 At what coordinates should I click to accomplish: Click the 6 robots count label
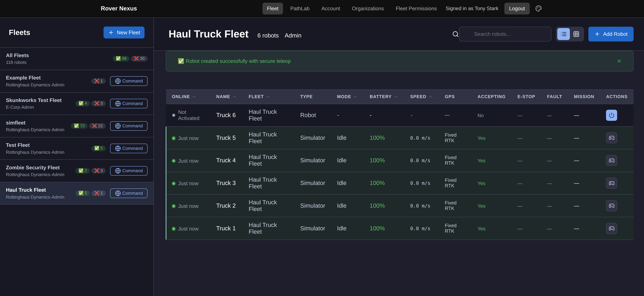click(268, 35)
